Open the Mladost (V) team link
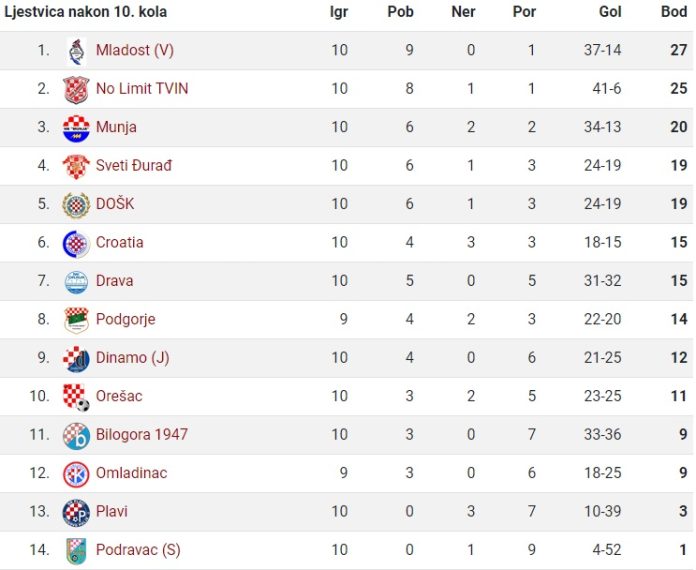Viewport: 696px width, 570px height. 134,50
